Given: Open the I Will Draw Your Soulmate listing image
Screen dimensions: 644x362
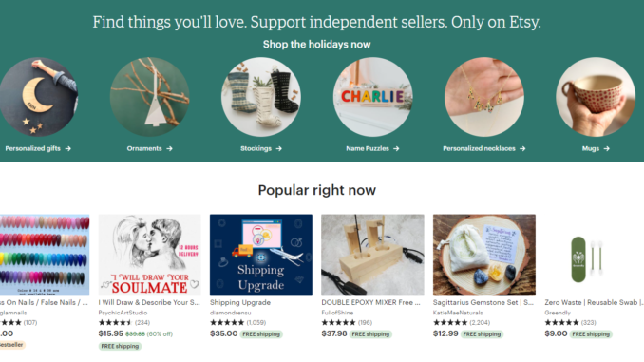Looking at the screenshot, I should click(149, 255).
